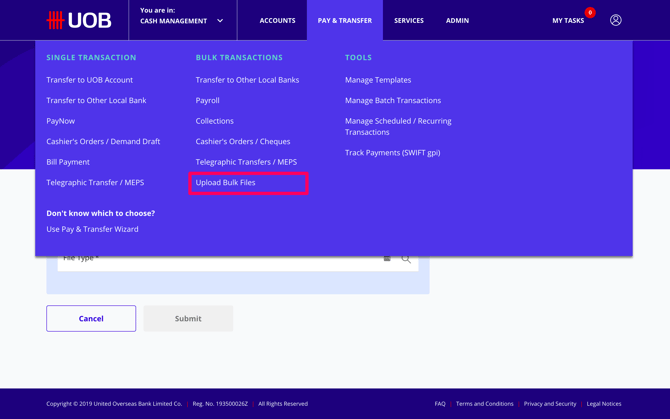
Task: Open bulk Telegraphic Transfers / MEPS
Action: [246, 162]
